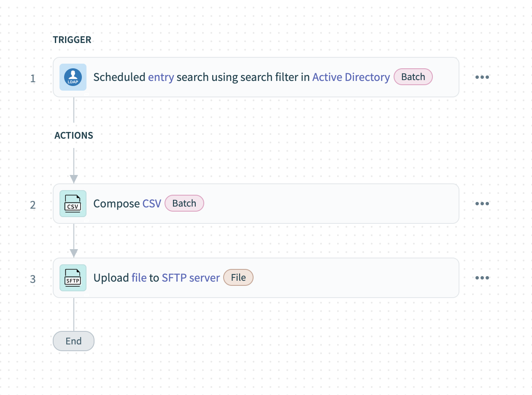Click the Active Directory link

pos(351,77)
